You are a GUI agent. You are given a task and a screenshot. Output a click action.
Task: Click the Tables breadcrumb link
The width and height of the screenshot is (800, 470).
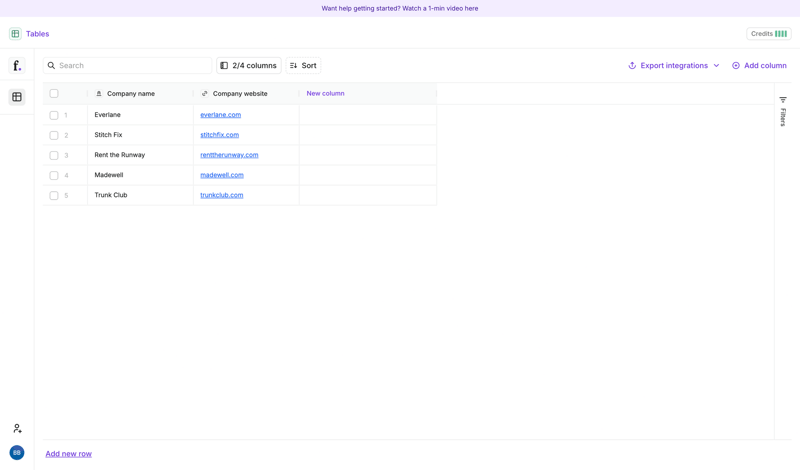click(38, 34)
